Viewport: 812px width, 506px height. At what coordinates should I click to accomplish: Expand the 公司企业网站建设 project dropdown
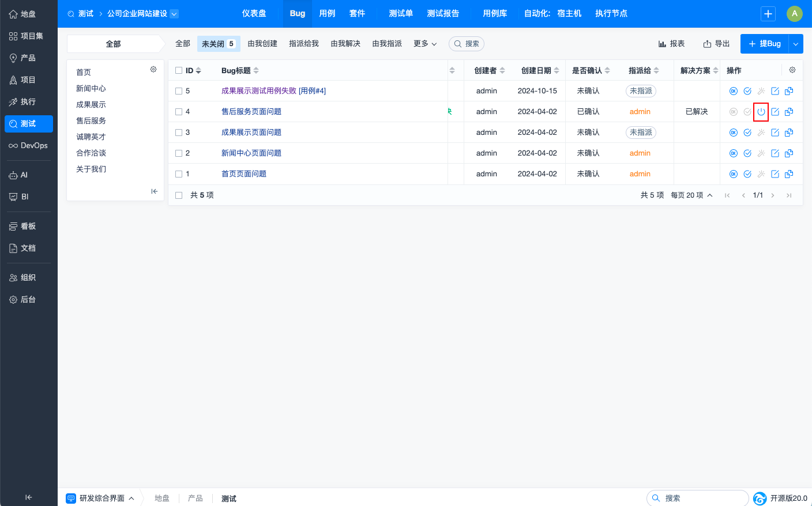(x=174, y=14)
